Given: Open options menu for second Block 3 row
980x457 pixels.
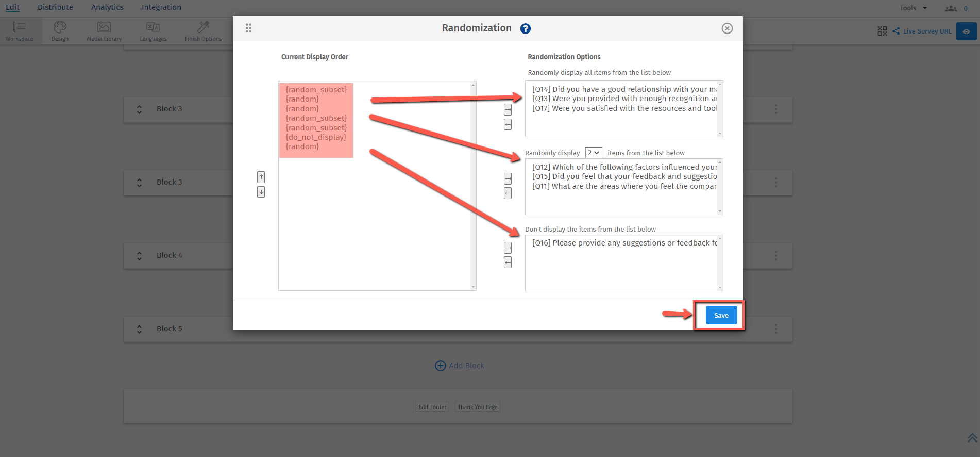Looking at the screenshot, I should pos(776,183).
